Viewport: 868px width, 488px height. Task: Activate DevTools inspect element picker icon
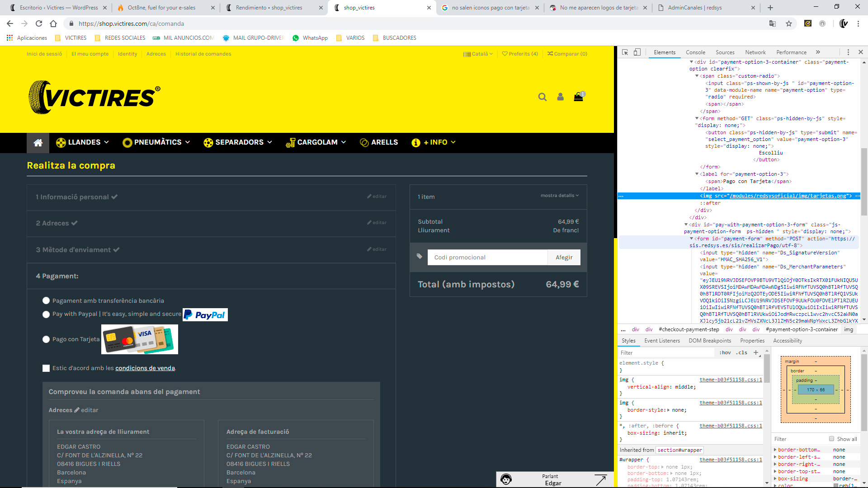click(625, 52)
